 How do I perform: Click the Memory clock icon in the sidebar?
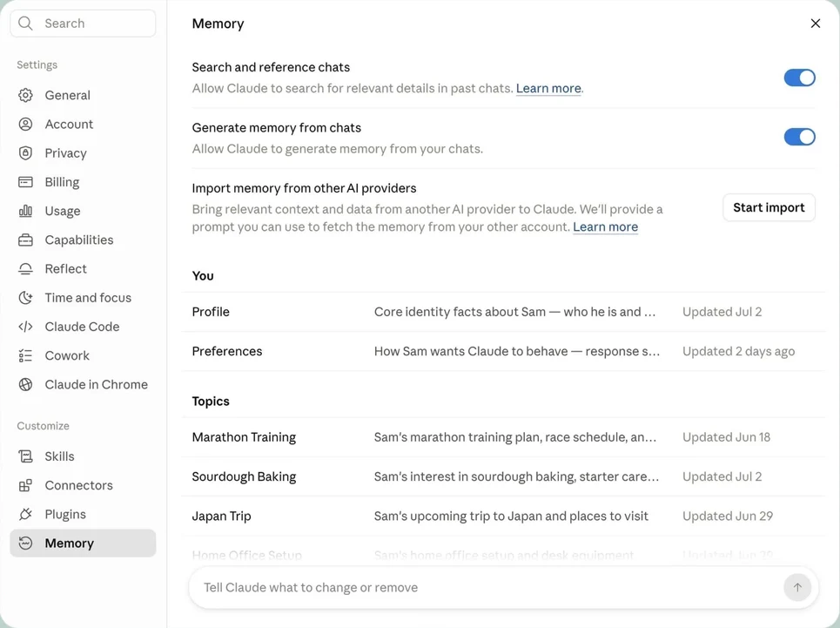click(x=25, y=543)
